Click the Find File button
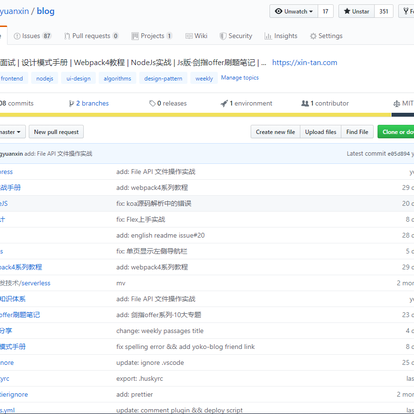The image size is (414, 414). (x=357, y=132)
